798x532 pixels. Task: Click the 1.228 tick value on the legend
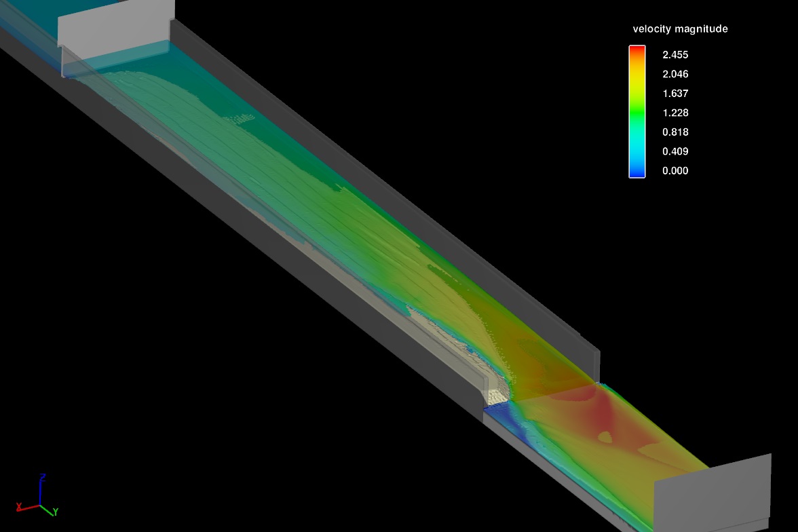click(x=675, y=113)
